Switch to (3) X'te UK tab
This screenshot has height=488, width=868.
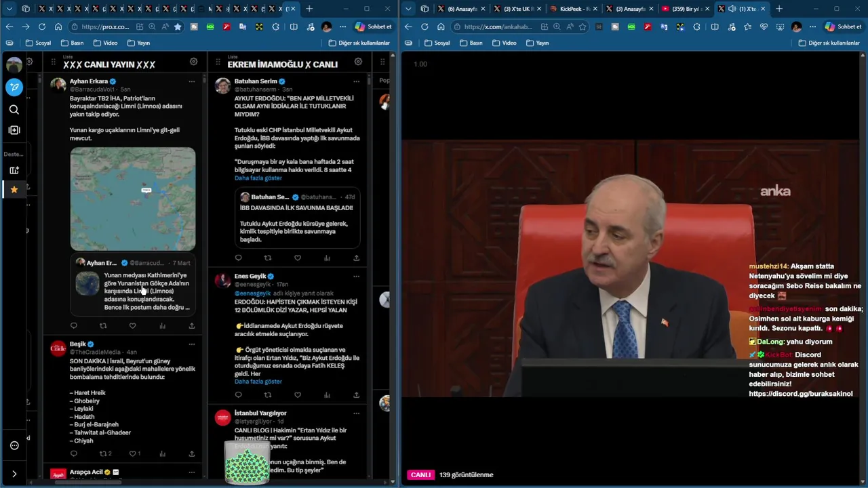(x=518, y=9)
